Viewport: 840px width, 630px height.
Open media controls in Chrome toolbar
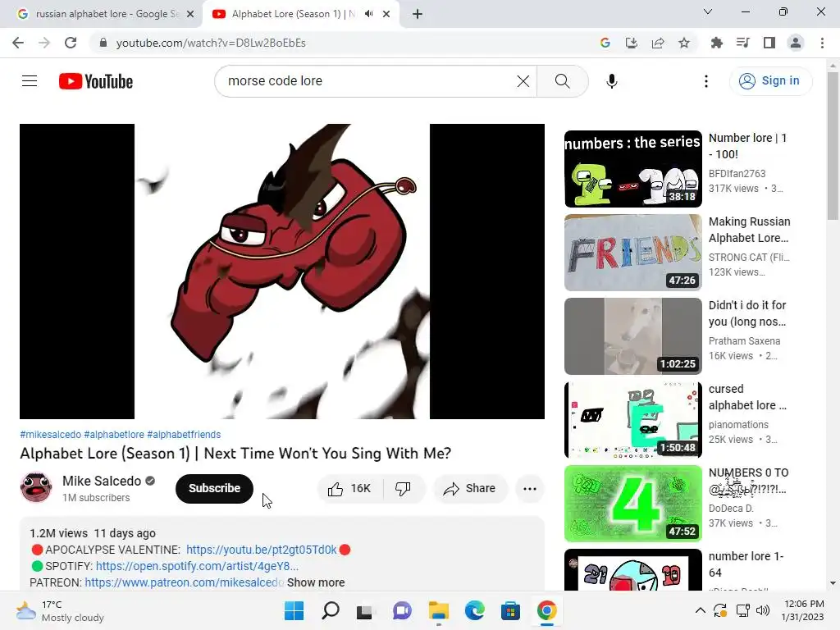coord(742,43)
